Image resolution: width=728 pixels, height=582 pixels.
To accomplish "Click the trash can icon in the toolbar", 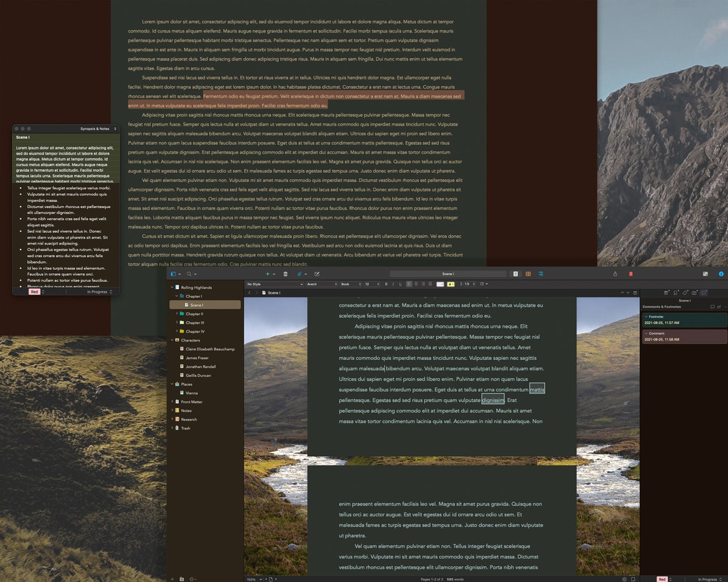I will (x=285, y=274).
